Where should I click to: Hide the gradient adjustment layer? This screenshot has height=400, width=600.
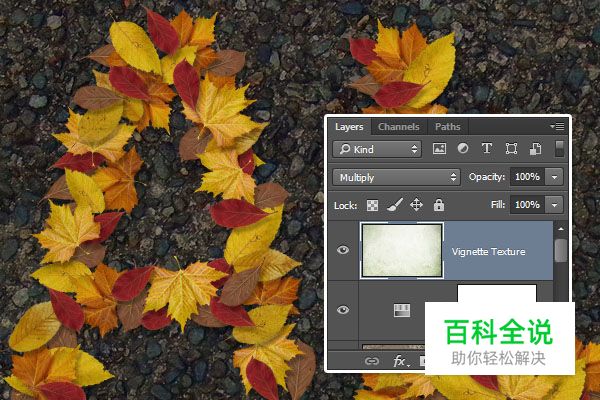click(x=343, y=310)
